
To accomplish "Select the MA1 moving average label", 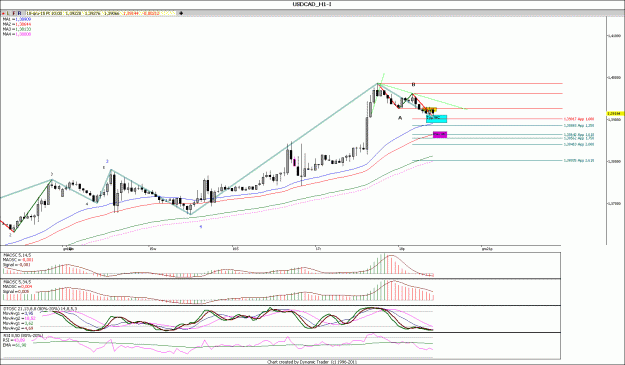I will pyautogui.click(x=17, y=19).
